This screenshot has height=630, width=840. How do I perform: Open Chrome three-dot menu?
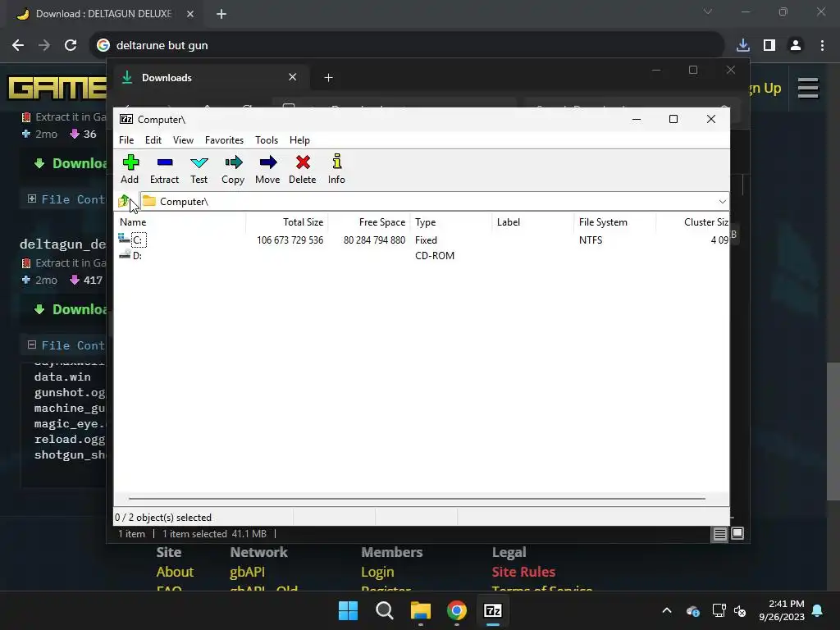(x=822, y=46)
